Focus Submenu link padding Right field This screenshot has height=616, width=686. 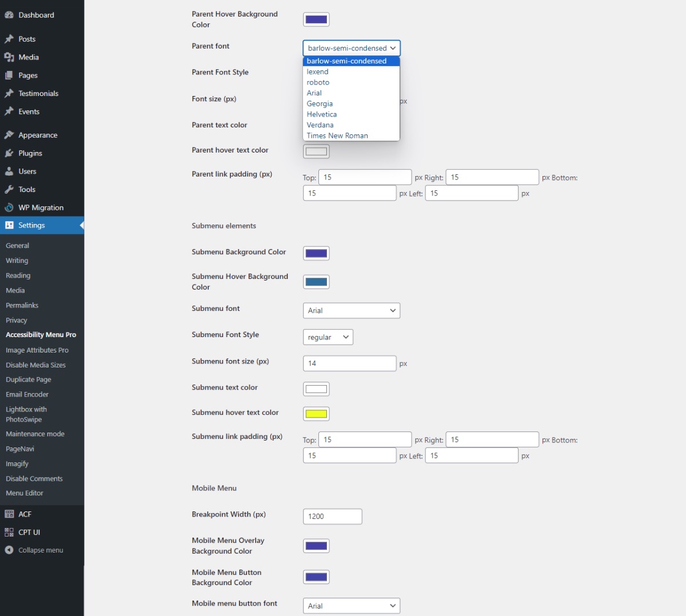(x=492, y=439)
